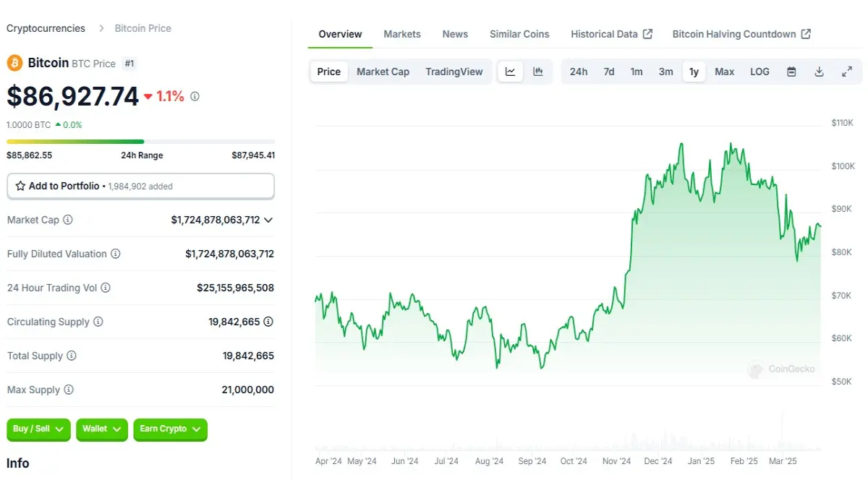Open the News tab
This screenshot has width=868, height=480.
coord(455,34)
